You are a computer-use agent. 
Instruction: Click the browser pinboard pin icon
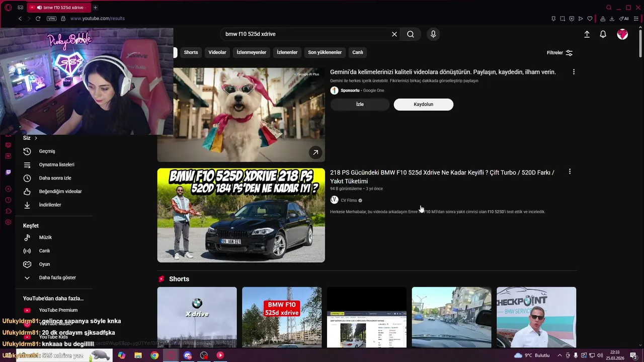tap(553, 19)
